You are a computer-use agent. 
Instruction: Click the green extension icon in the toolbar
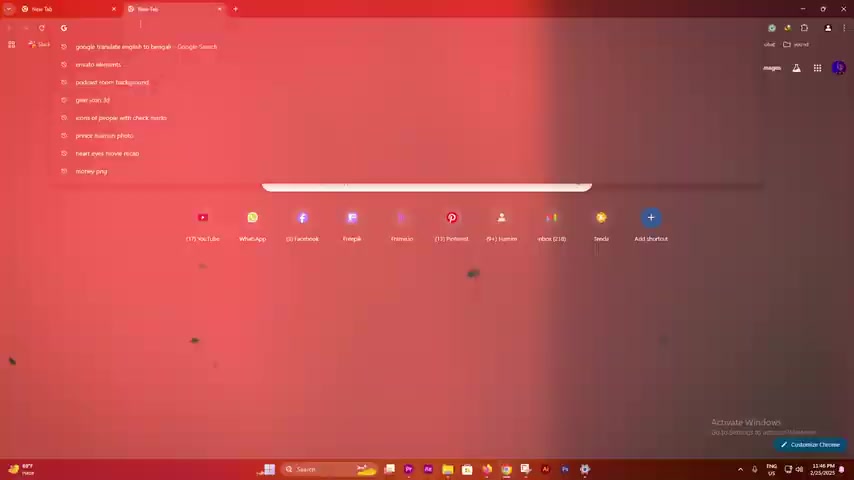772,28
